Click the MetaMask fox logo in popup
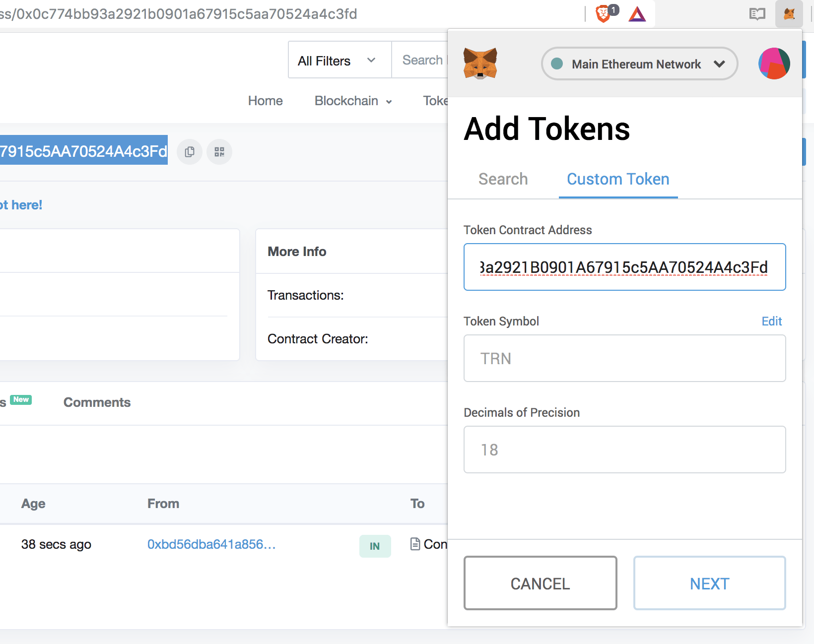Screen dimensions: 814x644 480,64
